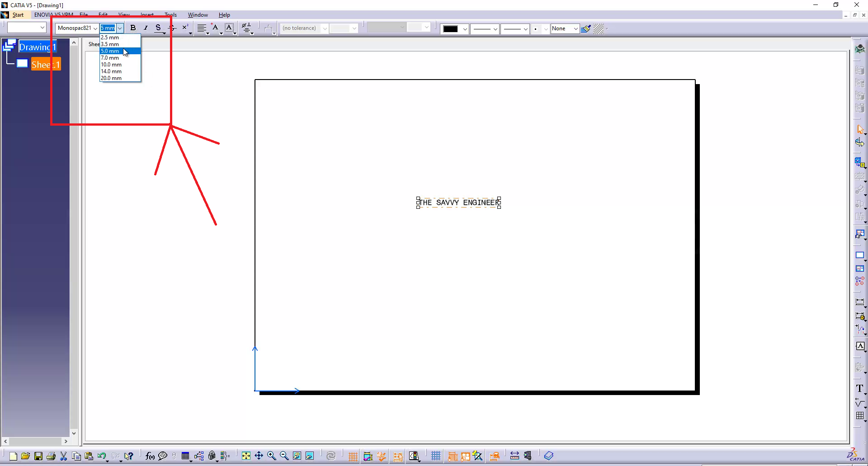
Task: Click the Fit All In icon
Action: tap(246, 456)
